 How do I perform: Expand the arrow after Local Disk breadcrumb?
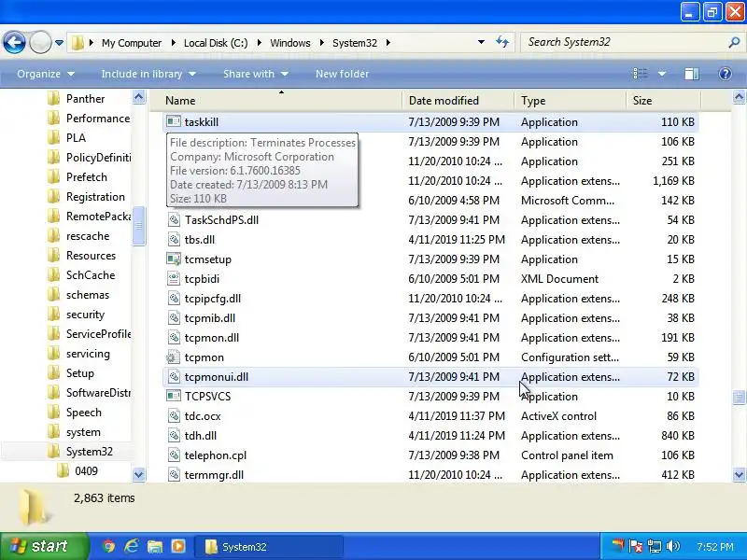click(260, 43)
